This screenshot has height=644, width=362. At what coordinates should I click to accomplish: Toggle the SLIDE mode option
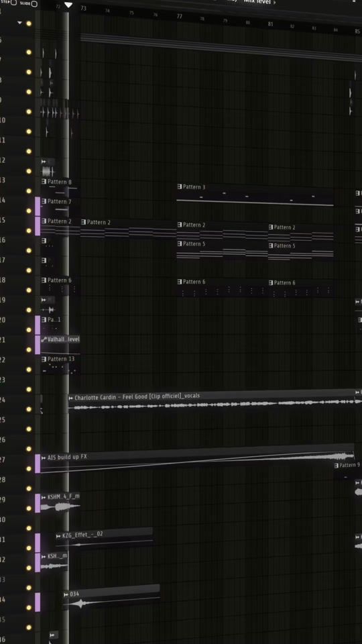[34, 4]
